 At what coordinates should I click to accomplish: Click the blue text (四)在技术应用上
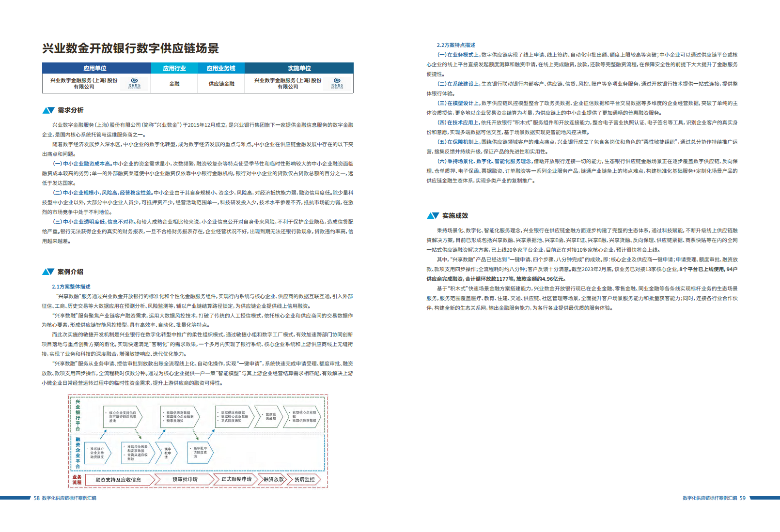pyautogui.click(x=458, y=122)
